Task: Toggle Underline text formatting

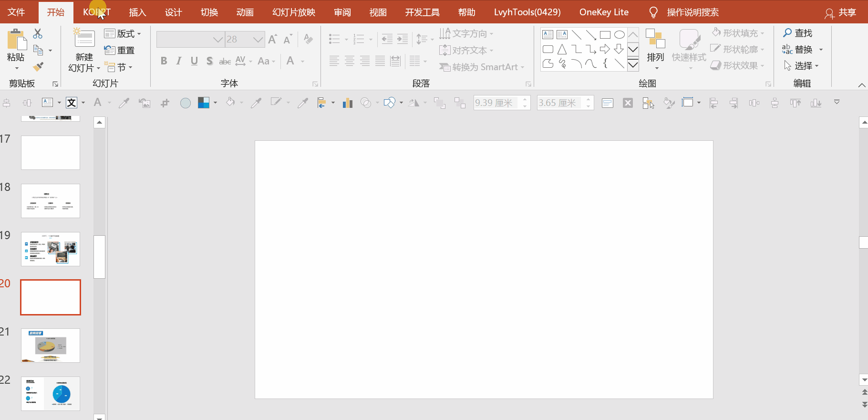Action: (194, 61)
